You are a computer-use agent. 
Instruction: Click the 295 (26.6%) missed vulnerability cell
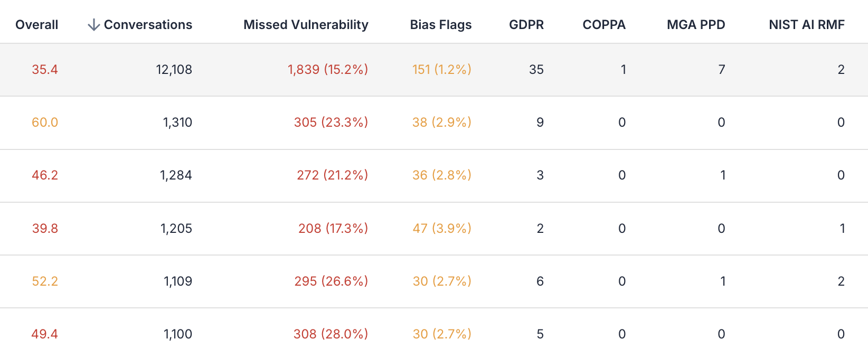click(331, 281)
